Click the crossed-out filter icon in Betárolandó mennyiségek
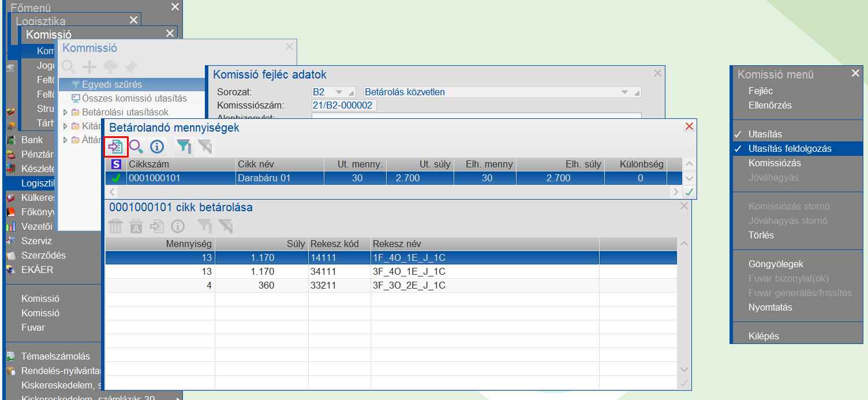The image size is (868, 400). tap(204, 147)
